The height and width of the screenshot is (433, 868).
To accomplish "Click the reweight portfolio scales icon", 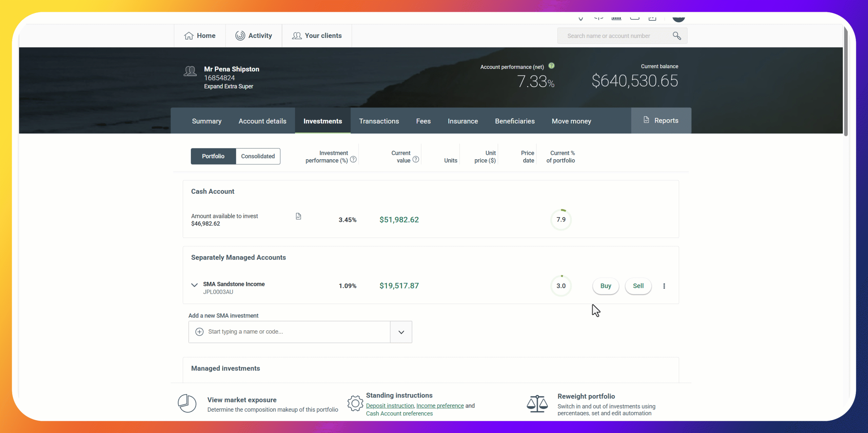I will click(537, 403).
